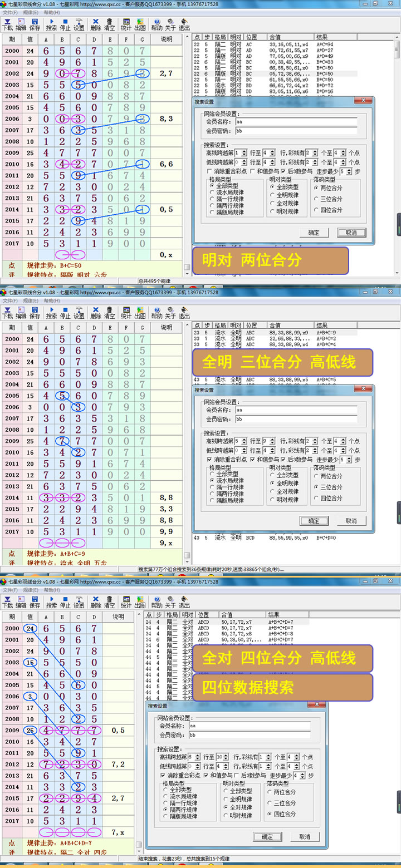
Task: Click 搜索 search icon in middle window
Action: tap(51, 312)
